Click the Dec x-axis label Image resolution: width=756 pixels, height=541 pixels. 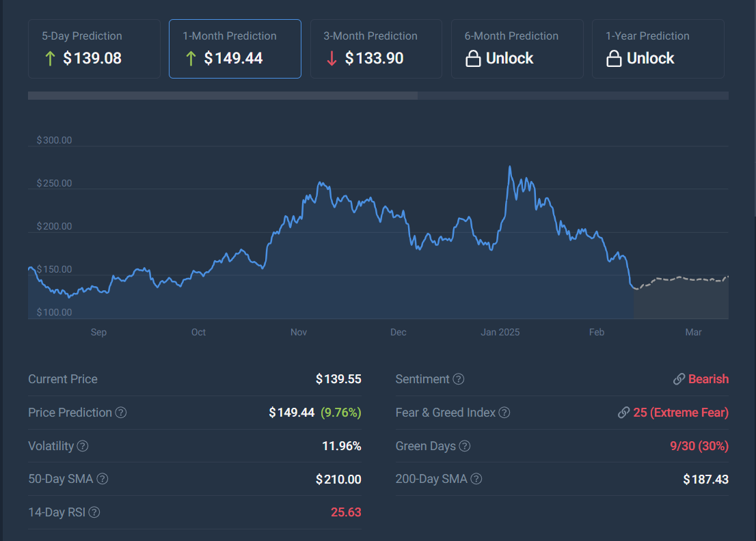tap(399, 332)
